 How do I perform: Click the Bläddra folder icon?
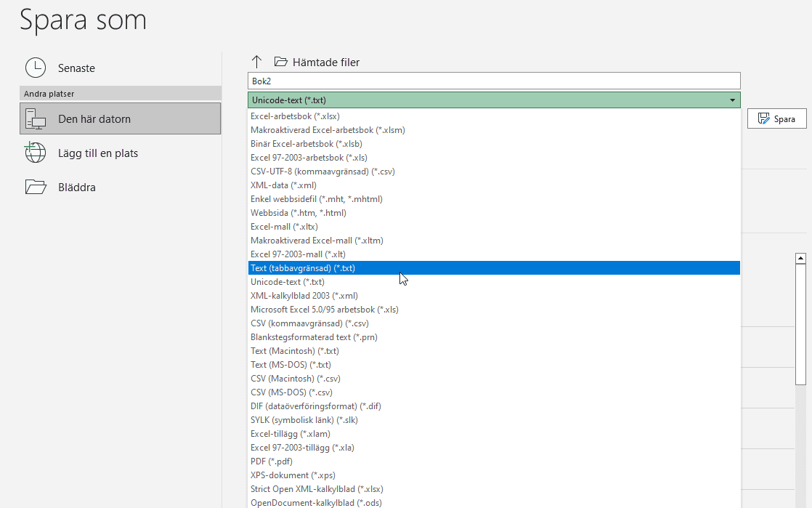point(36,187)
